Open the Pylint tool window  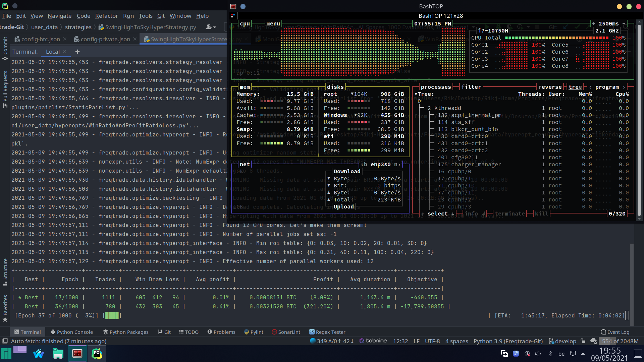coord(254,332)
